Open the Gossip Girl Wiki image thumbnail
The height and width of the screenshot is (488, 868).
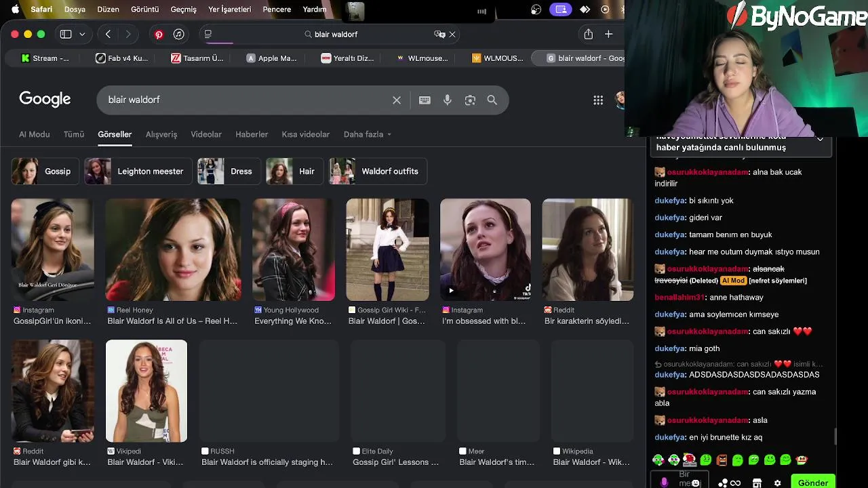click(387, 249)
